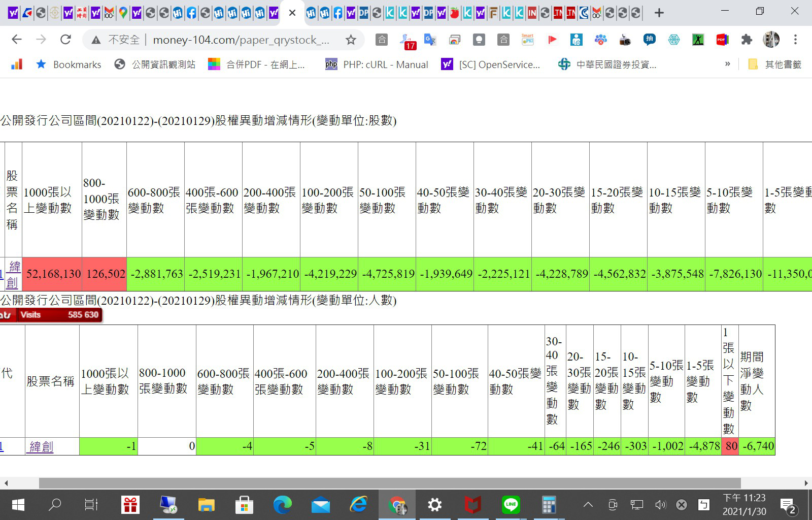Bookmark this page with the star icon
812x520 pixels.
351,40
